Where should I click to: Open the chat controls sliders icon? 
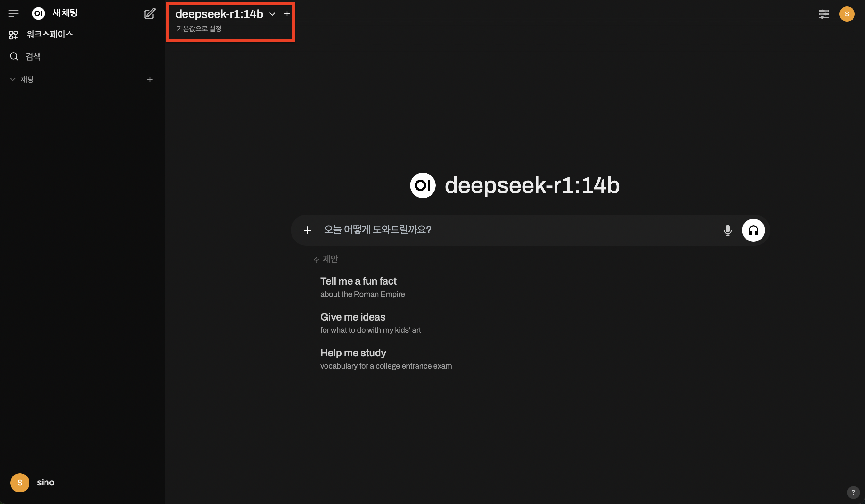point(823,14)
